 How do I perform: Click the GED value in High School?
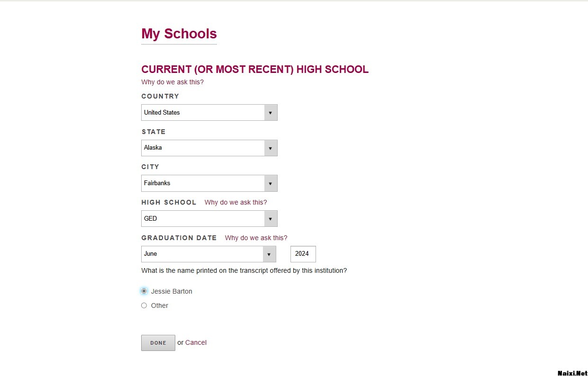(x=151, y=219)
